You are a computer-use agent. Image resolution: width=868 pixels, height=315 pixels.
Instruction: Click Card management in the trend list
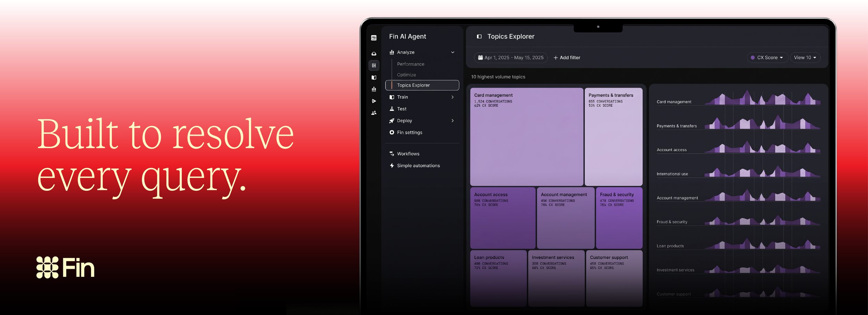pyautogui.click(x=674, y=102)
